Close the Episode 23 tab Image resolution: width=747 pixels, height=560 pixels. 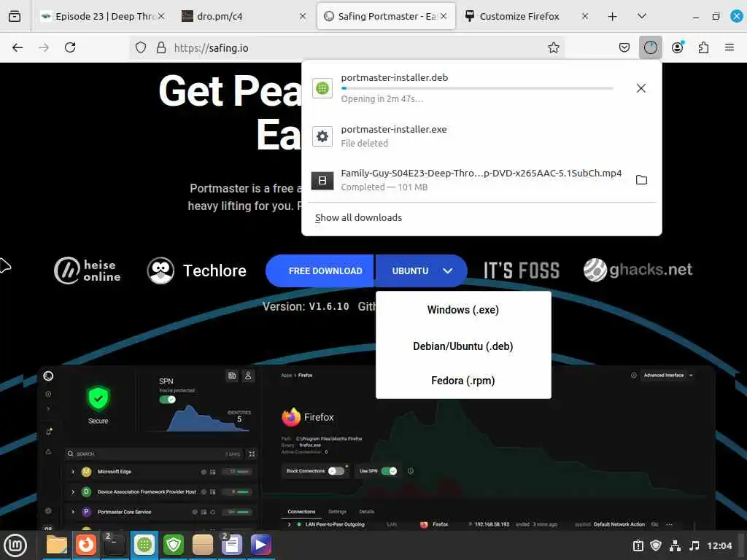pos(161,16)
